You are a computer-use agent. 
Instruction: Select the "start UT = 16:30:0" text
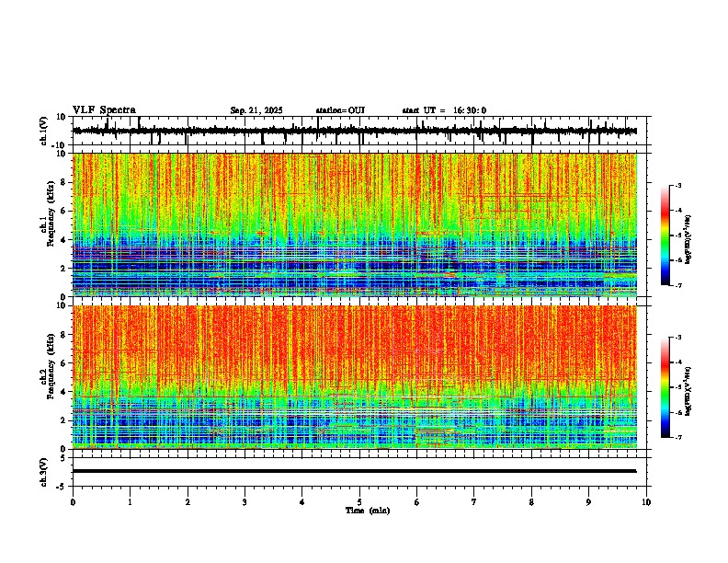444,110
